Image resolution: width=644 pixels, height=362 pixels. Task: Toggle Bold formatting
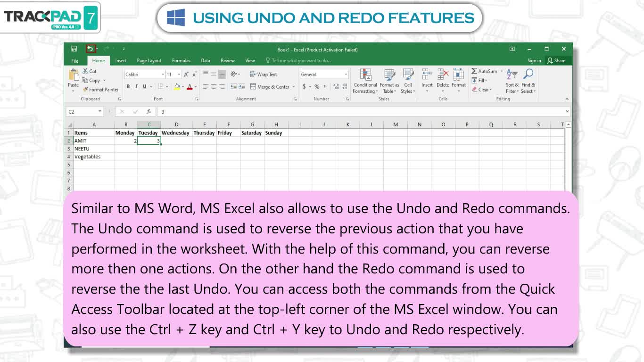tap(128, 87)
